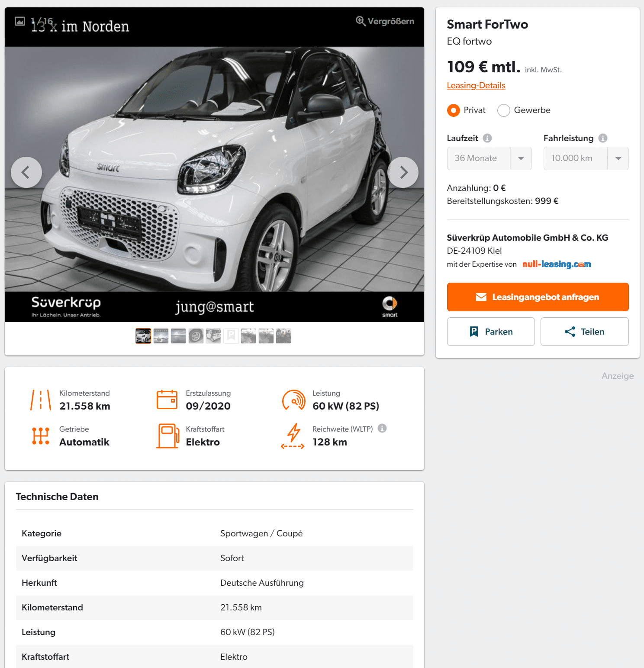Click the 109 € mtl. price
This screenshot has width=644, height=668.
point(483,67)
